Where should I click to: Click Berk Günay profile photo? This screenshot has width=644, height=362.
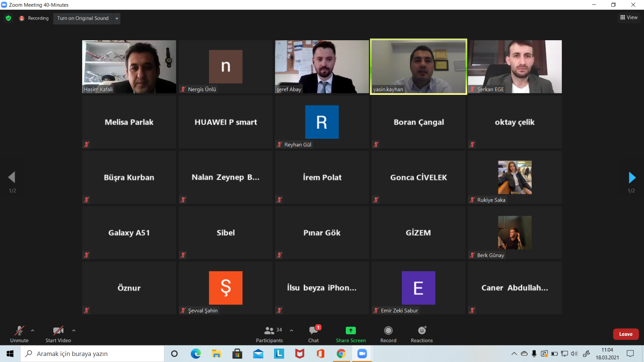click(515, 232)
